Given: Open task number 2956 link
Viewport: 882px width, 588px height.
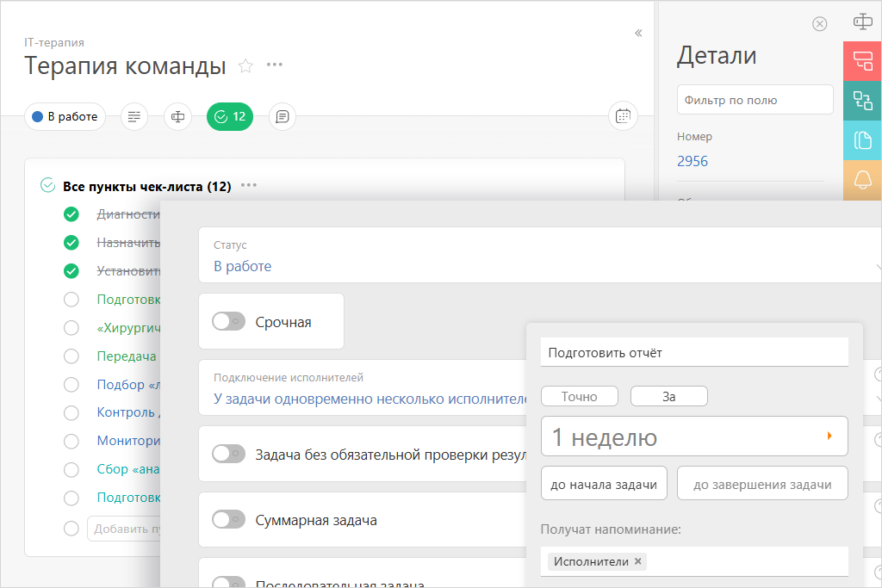Looking at the screenshot, I should (x=693, y=161).
